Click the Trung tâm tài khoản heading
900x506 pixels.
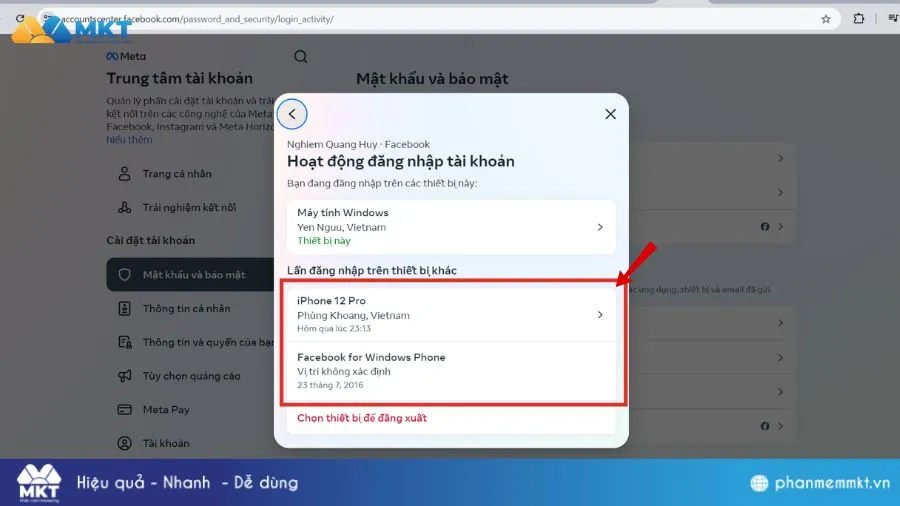(x=179, y=78)
